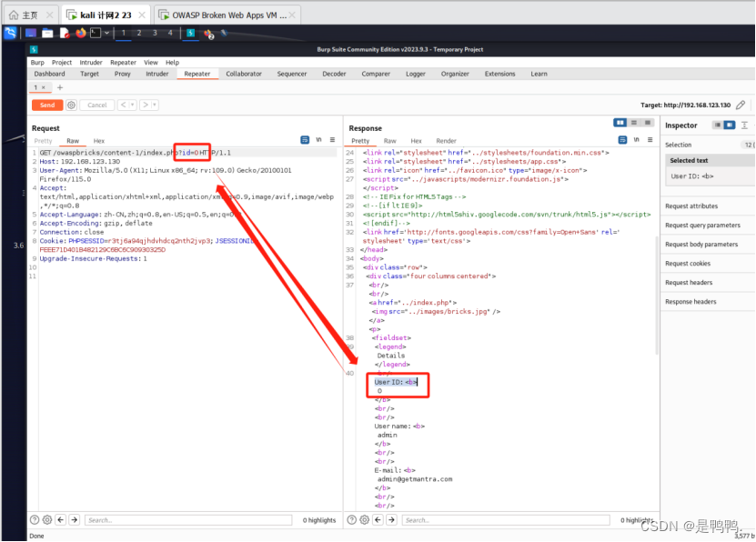Toggle request message wrap/format blue icon
The width and height of the screenshot is (756, 542).
[305, 140]
